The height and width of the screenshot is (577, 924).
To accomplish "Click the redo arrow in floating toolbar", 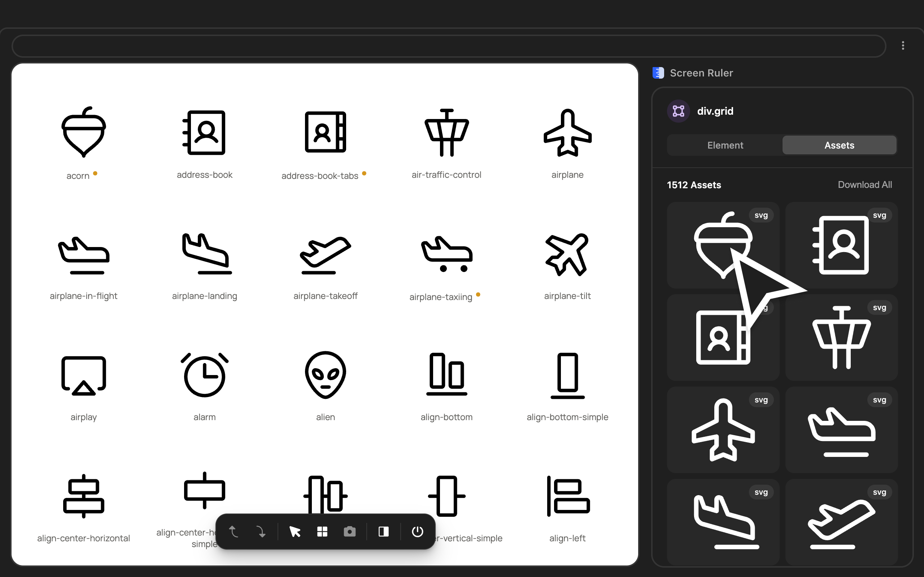I will [x=261, y=532].
